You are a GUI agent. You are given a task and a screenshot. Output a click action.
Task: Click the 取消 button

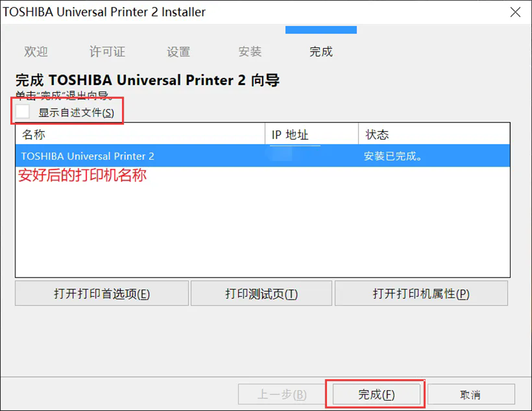[x=471, y=394]
